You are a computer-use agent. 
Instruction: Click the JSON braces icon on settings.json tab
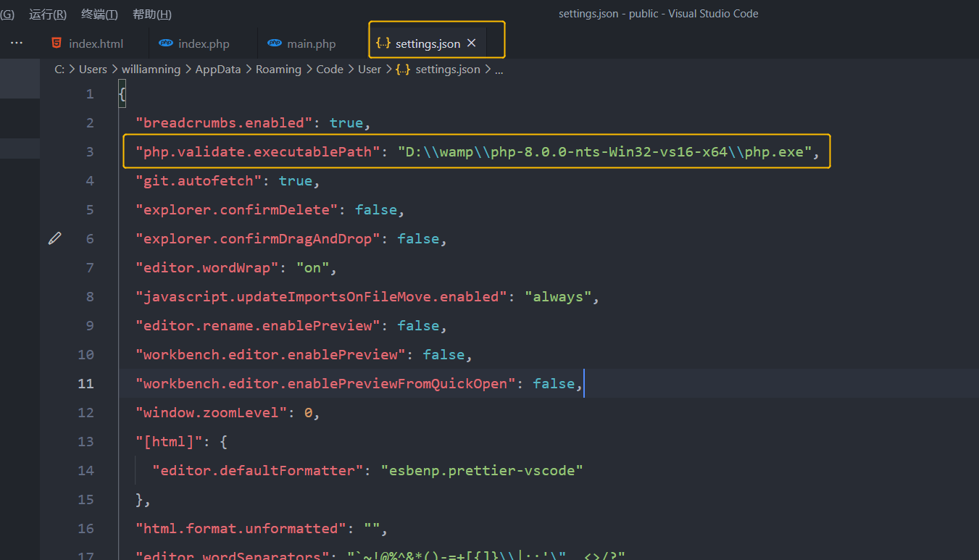tap(383, 43)
